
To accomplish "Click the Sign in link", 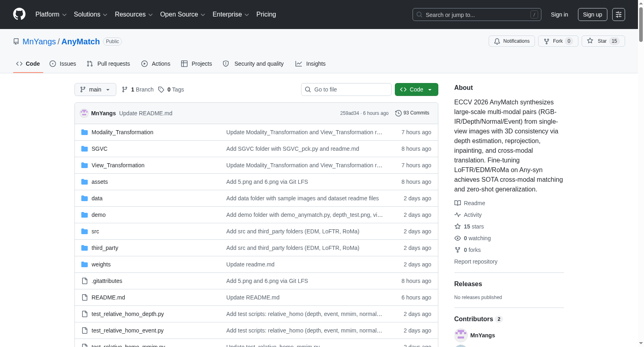I will (559, 15).
